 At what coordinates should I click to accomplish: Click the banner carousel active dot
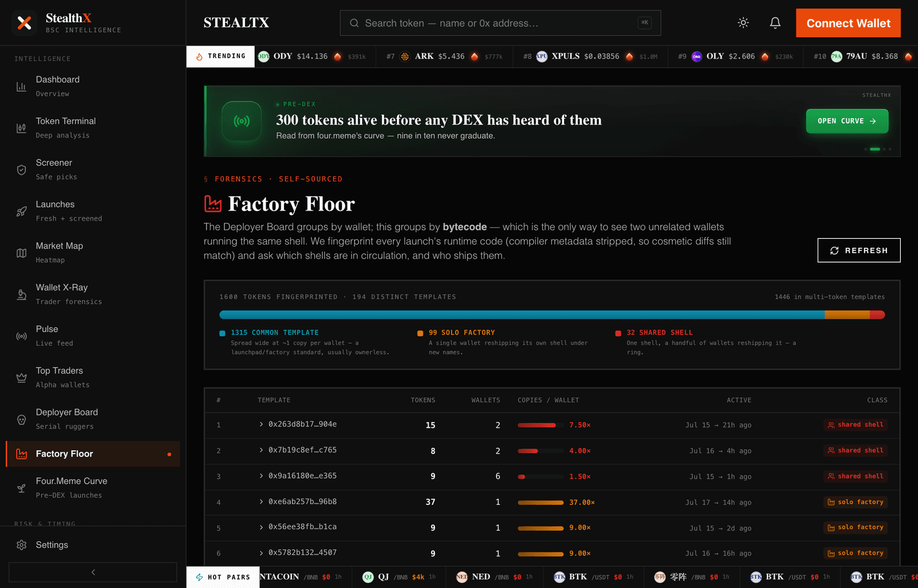(875, 149)
